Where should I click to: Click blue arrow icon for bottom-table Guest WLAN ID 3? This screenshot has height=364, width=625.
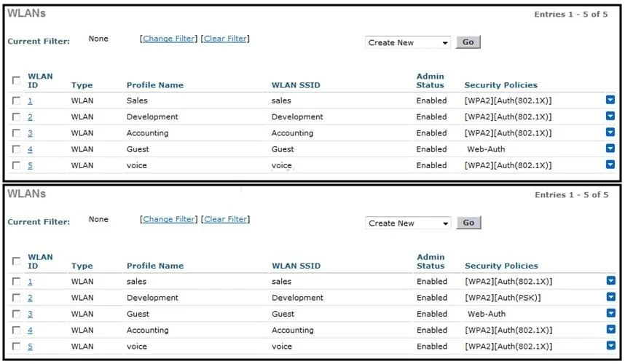[x=610, y=313]
